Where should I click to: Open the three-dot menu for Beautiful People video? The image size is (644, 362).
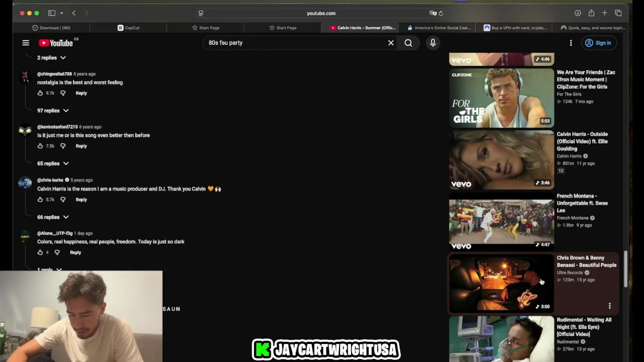610,306
